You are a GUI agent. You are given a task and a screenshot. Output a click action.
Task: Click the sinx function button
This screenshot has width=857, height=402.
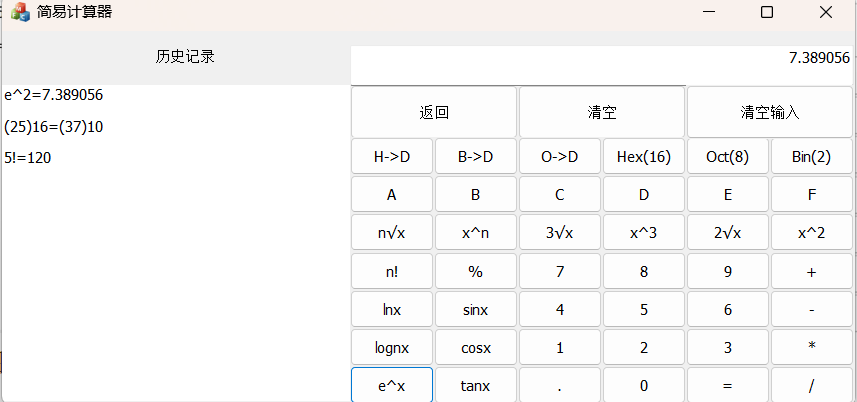[x=475, y=309]
